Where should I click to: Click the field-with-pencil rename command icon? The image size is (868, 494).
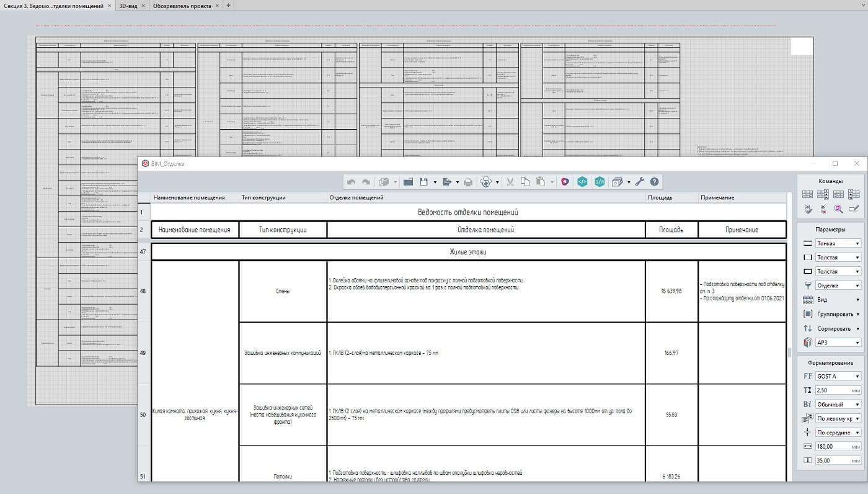[x=854, y=209]
